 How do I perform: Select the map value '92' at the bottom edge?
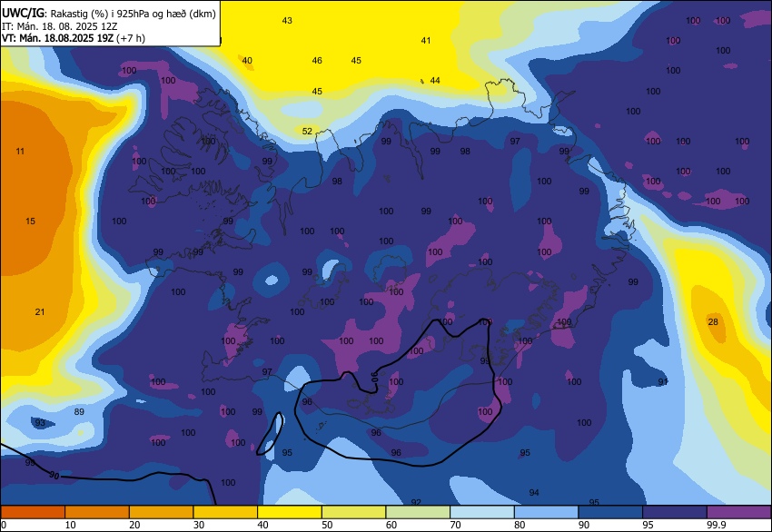tap(416, 502)
